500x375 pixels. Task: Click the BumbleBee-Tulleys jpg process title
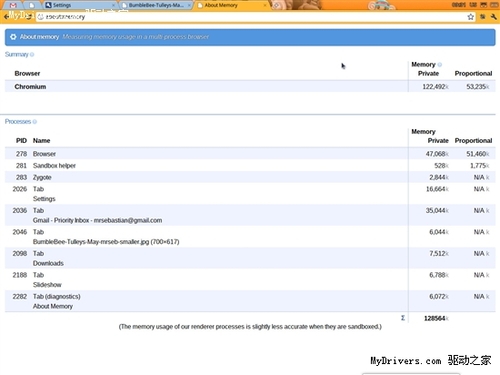[x=106, y=242]
